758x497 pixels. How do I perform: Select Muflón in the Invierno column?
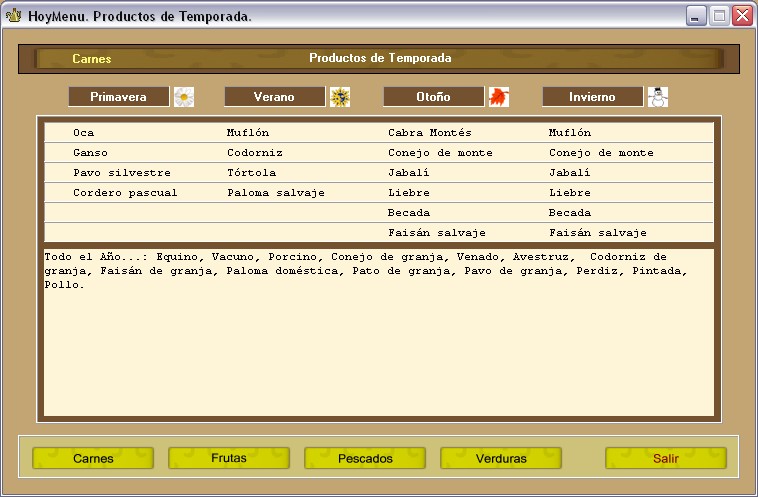pos(570,132)
